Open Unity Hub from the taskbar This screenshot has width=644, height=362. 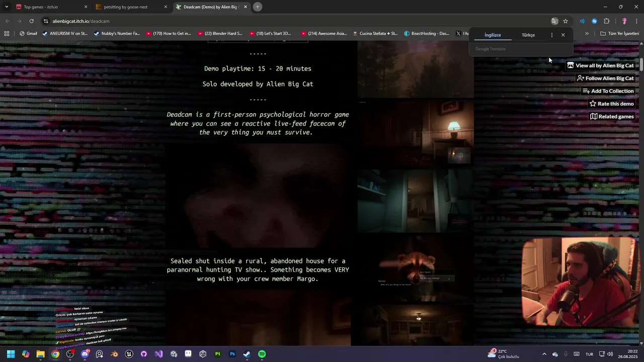203,354
